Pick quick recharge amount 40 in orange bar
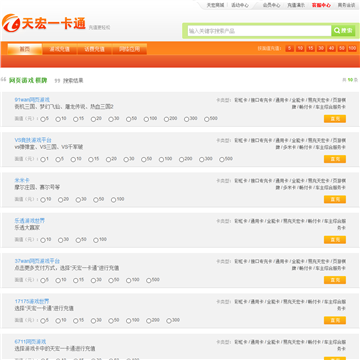360x360 pixels. click(331, 48)
